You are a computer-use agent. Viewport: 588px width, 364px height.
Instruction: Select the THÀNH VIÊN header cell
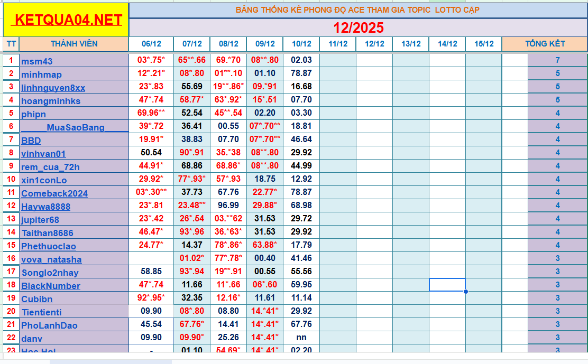74,44
